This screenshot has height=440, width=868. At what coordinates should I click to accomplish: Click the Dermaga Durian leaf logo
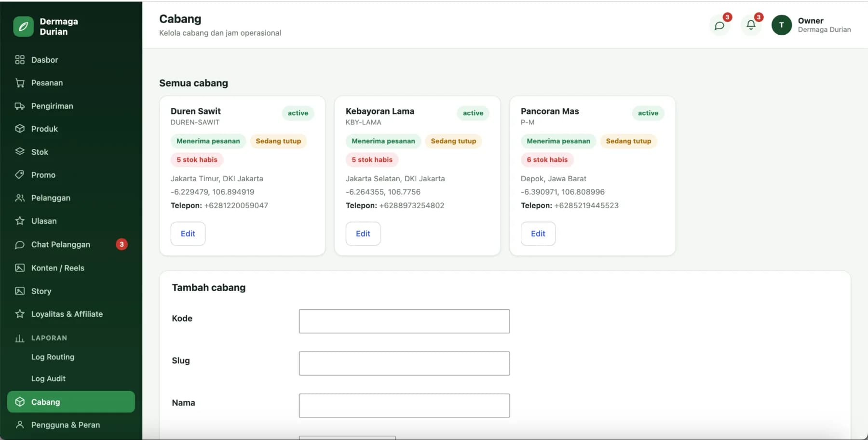click(x=23, y=27)
